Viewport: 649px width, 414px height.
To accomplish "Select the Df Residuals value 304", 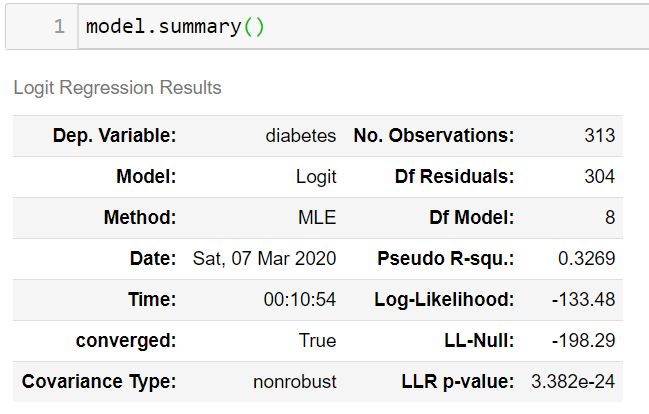I will coord(600,176).
